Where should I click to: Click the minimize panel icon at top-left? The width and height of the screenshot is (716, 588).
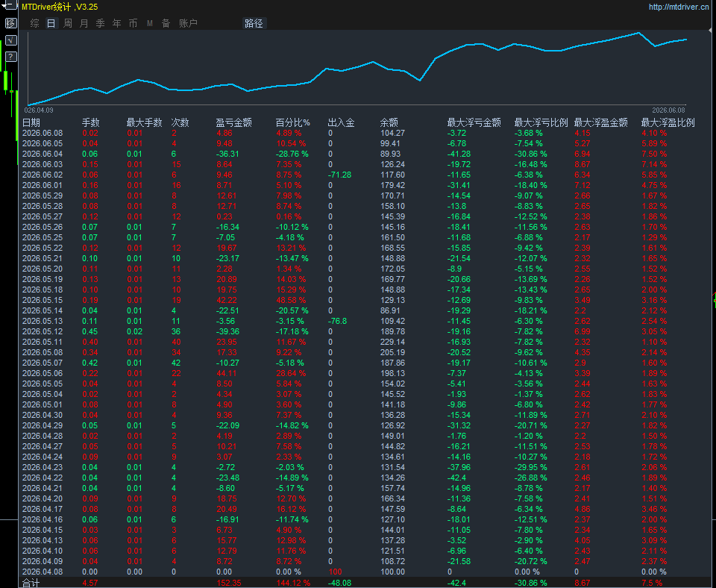point(10,6)
